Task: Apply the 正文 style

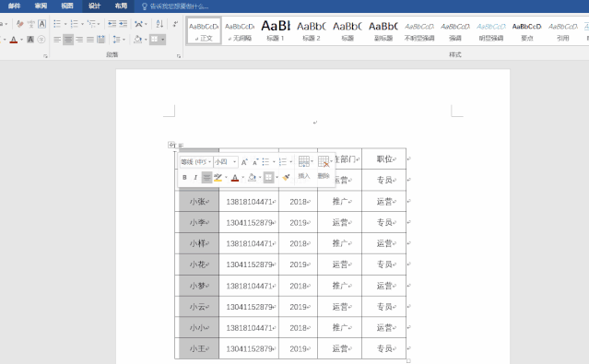Action: pyautogui.click(x=204, y=31)
